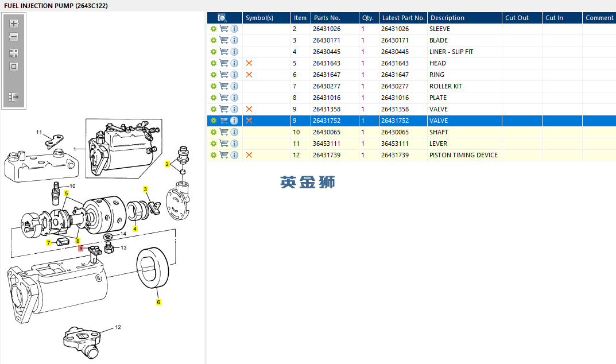Add VALVE 26431358 to cart
The width and height of the screenshot is (616, 364).
coord(224,109)
